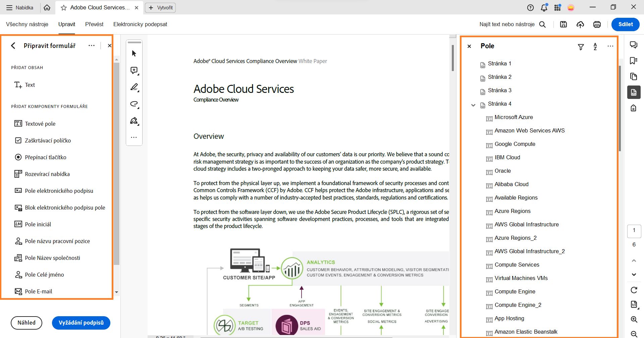644x338 pixels.
Task: Choose the Select arrow tool
Action: (x=134, y=54)
